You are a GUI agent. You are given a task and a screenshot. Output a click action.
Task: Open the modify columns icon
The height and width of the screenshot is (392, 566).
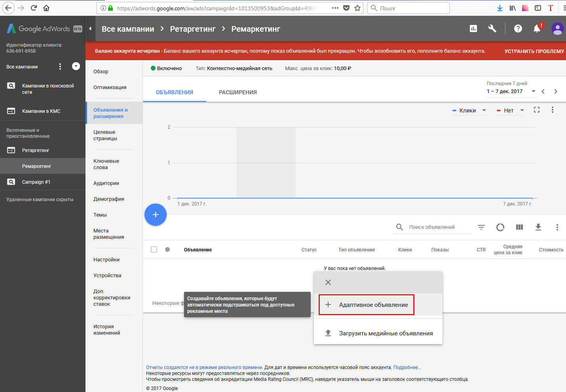point(520,227)
